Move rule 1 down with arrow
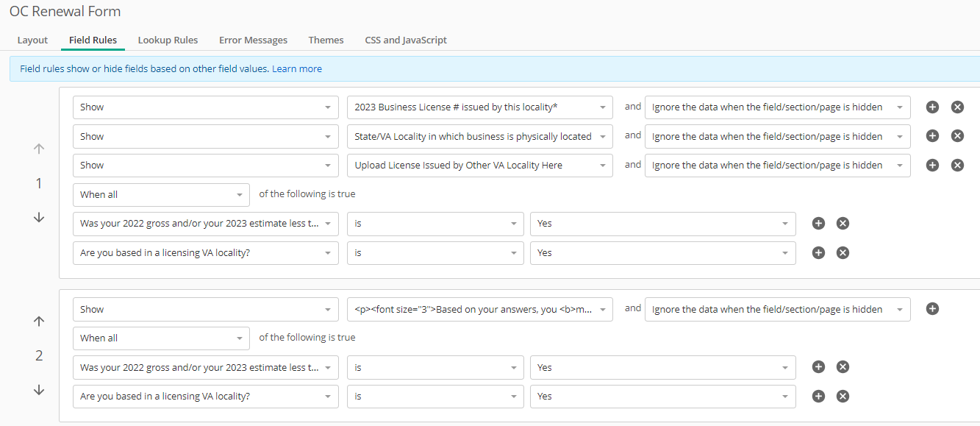The width and height of the screenshot is (980, 426). [39, 218]
